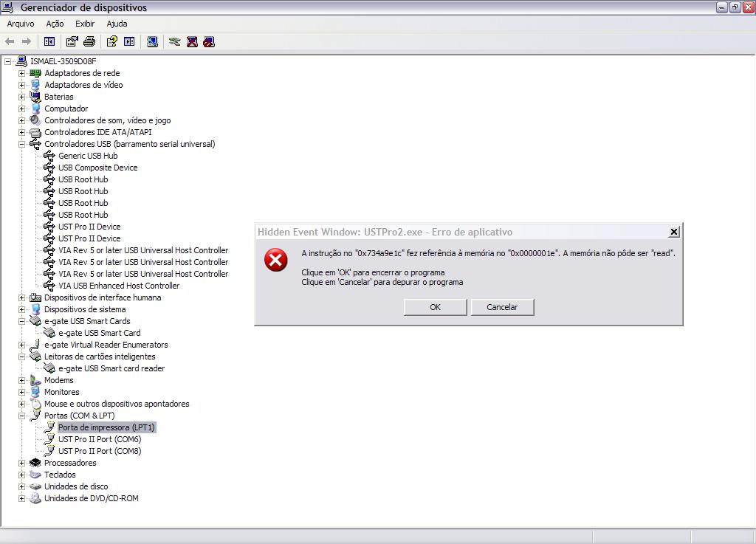Expand the Dispositivos de sistema node
This screenshot has height=544, width=756.
[21, 309]
